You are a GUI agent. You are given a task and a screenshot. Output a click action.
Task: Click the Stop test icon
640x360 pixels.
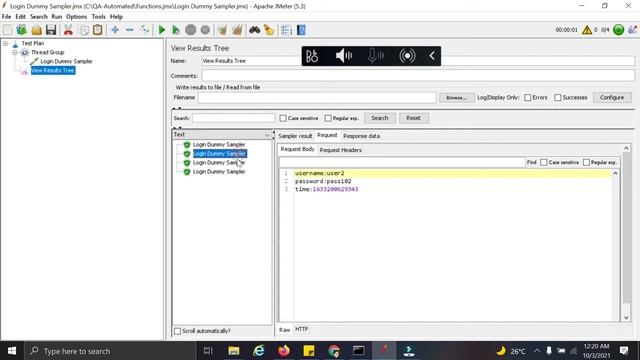[x=191, y=30]
